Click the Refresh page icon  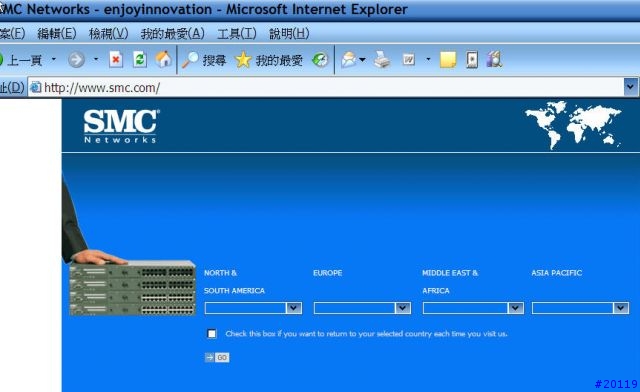[140, 60]
